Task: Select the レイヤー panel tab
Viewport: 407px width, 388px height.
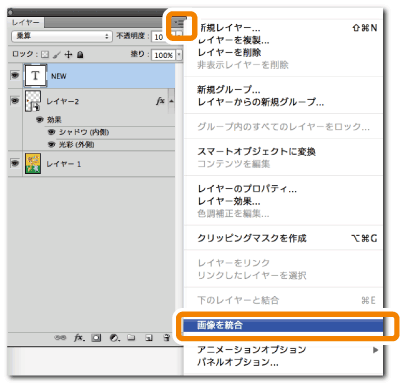Action: pyautogui.click(x=26, y=22)
